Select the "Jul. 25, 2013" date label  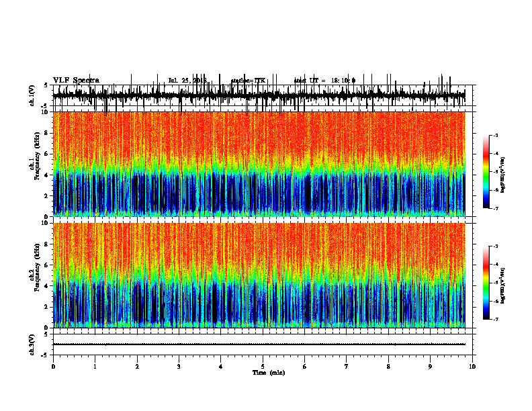coord(187,81)
